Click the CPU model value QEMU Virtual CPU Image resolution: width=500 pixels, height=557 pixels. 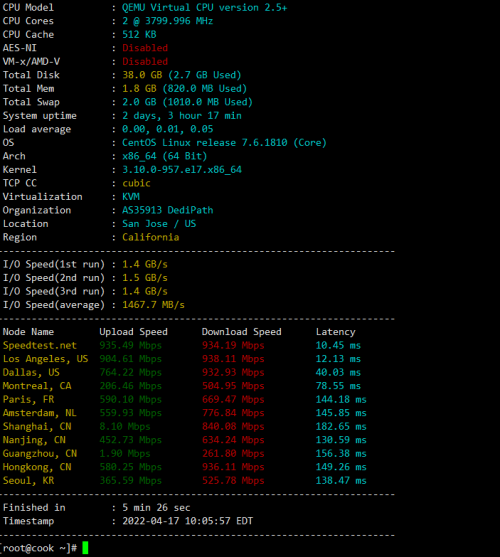[204, 7]
